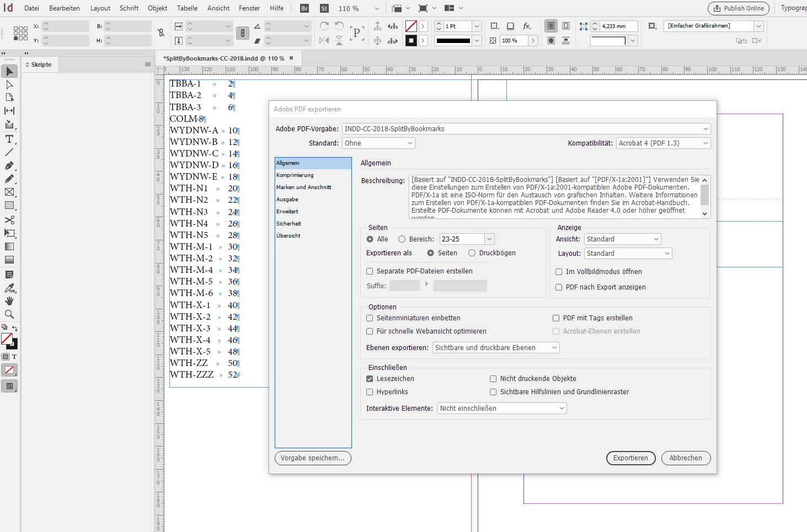Image resolution: width=807 pixels, height=532 pixels.
Task: Select the Gradient Swatch tool
Action: pyautogui.click(x=9, y=246)
